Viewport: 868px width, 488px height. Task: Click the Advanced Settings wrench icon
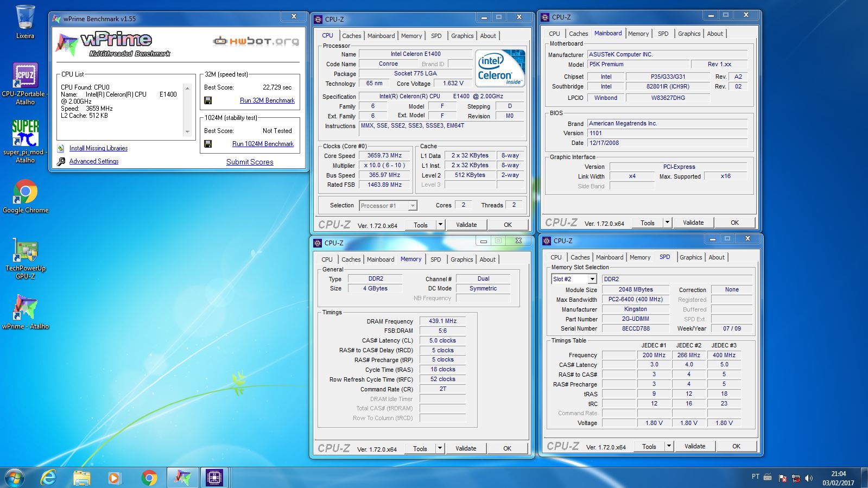click(61, 161)
